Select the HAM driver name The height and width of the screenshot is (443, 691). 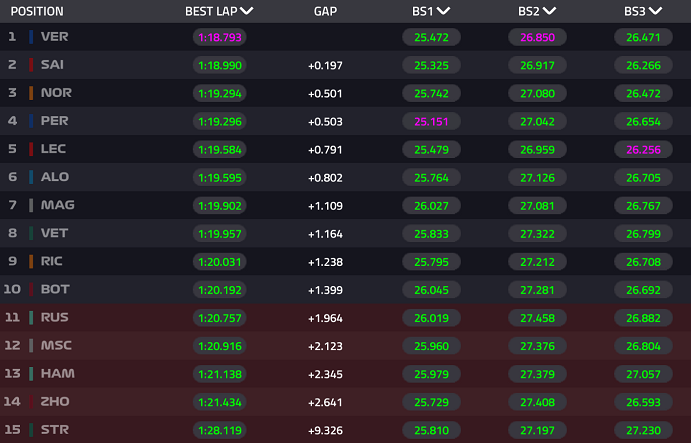click(58, 373)
